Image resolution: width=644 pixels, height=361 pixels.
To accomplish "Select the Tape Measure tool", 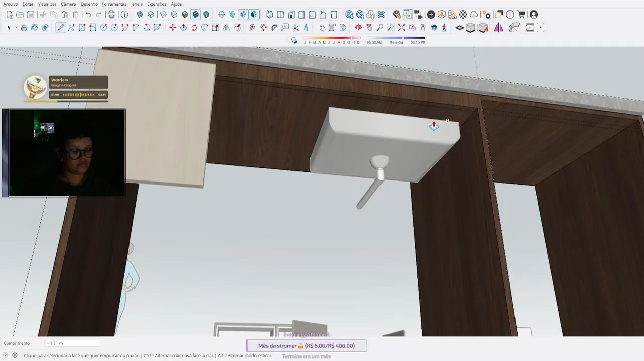I will (x=252, y=28).
